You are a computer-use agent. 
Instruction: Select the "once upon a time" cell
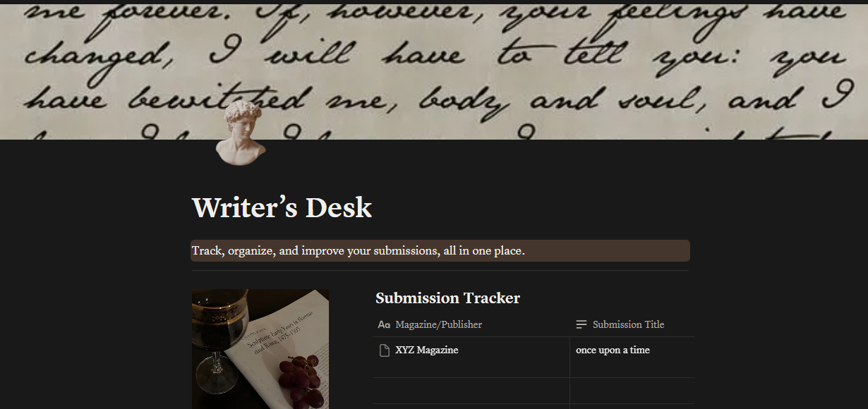click(x=632, y=357)
